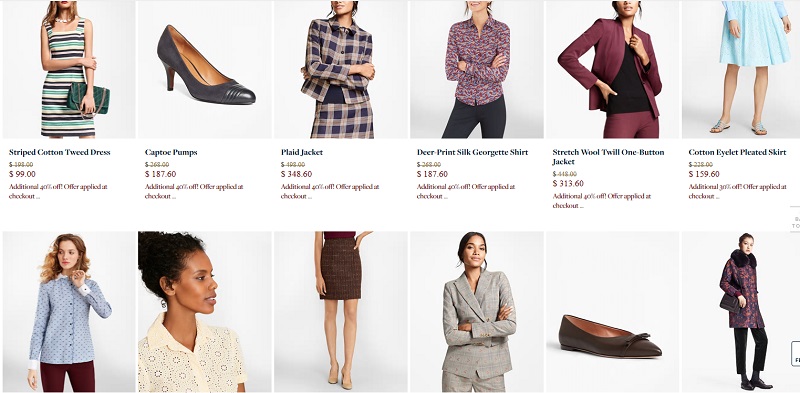This screenshot has width=800, height=393.
Task: Click Cotton Eyelet Pleated Skirt title
Action: coord(737,152)
